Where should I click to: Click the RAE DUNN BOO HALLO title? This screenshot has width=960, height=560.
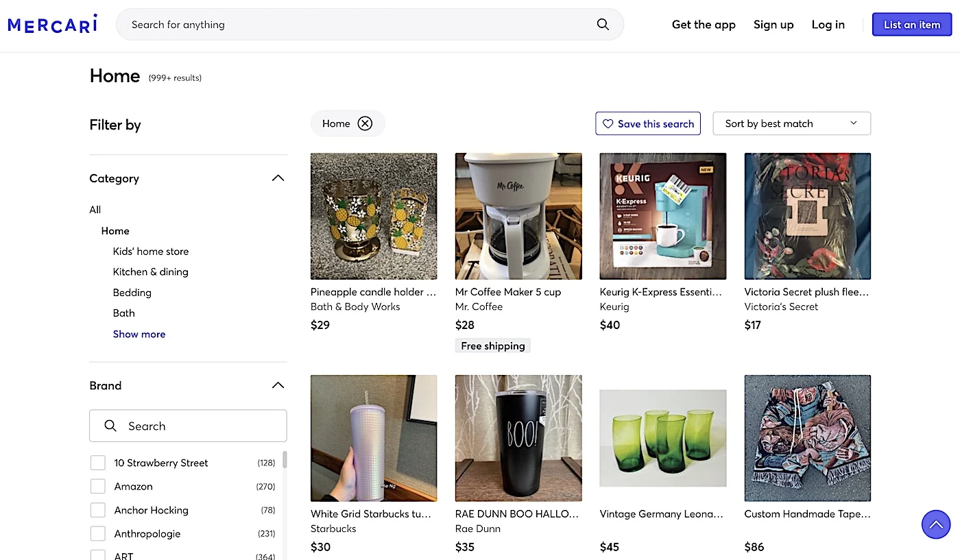517,514
